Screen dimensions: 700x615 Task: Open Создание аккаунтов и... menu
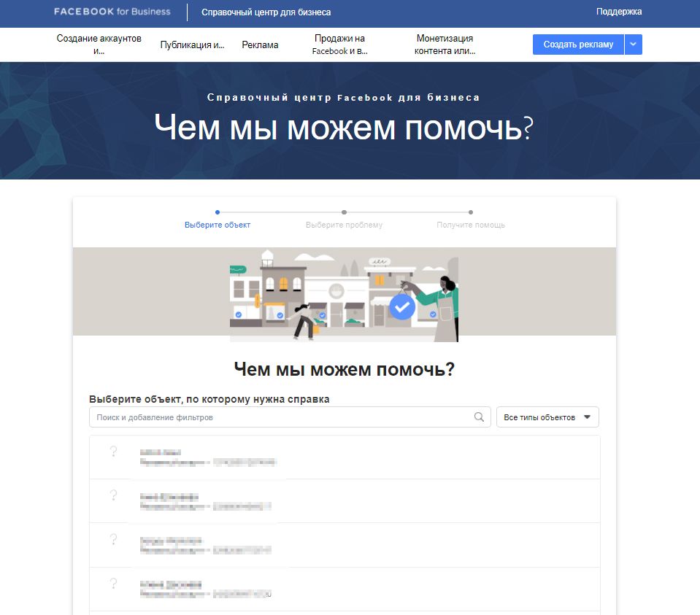[99, 45]
